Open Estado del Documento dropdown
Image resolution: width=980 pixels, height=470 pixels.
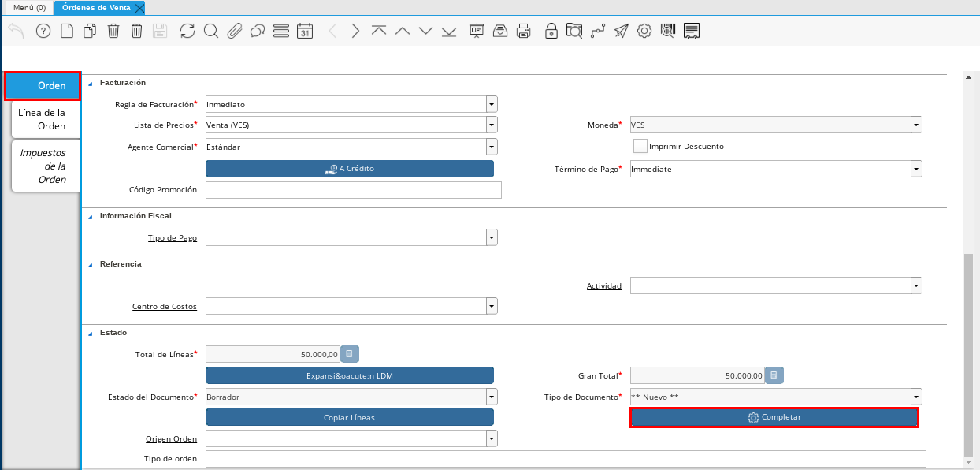(x=492, y=397)
